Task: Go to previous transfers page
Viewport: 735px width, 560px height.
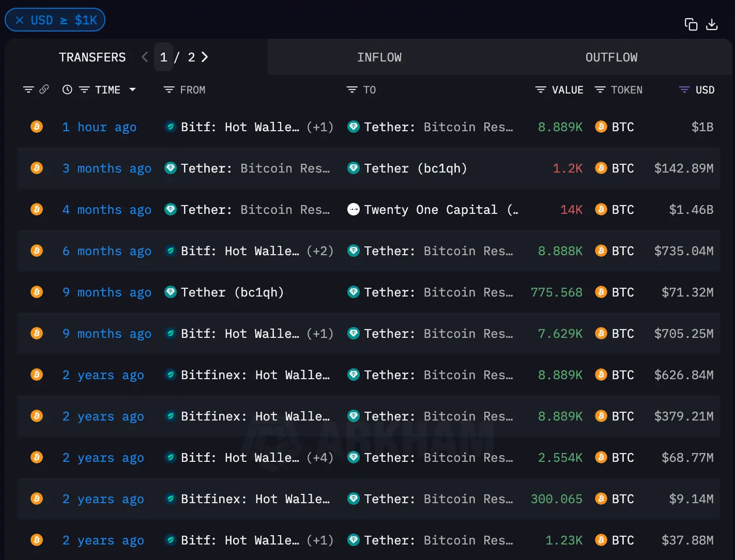Action: coord(145,57)
